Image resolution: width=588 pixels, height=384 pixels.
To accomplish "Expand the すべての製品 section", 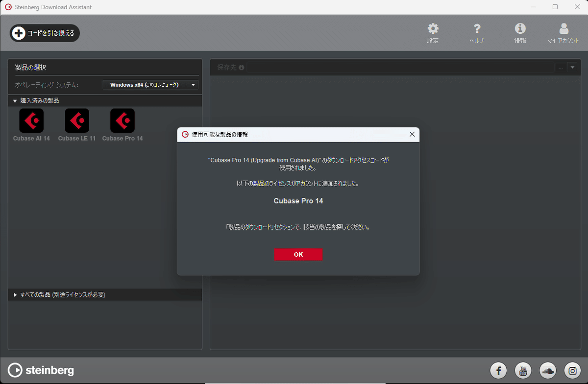I will (x=15, y=294).
